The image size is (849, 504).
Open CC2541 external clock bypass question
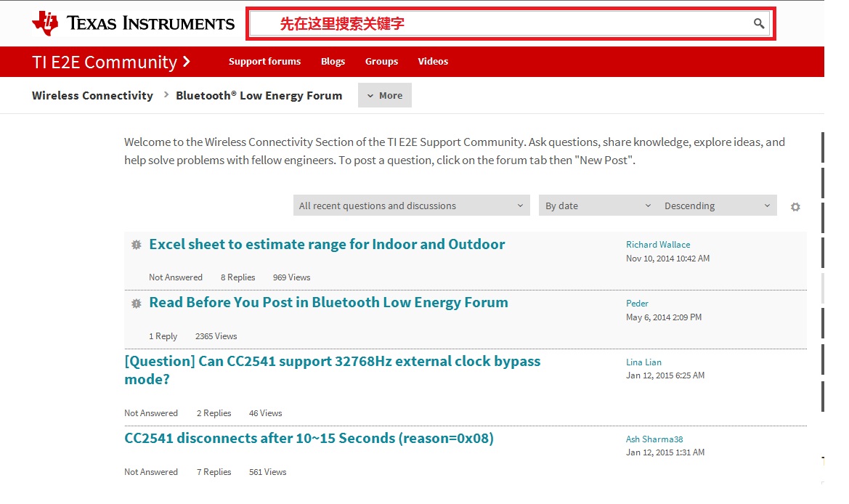click(x=333, y=370)
